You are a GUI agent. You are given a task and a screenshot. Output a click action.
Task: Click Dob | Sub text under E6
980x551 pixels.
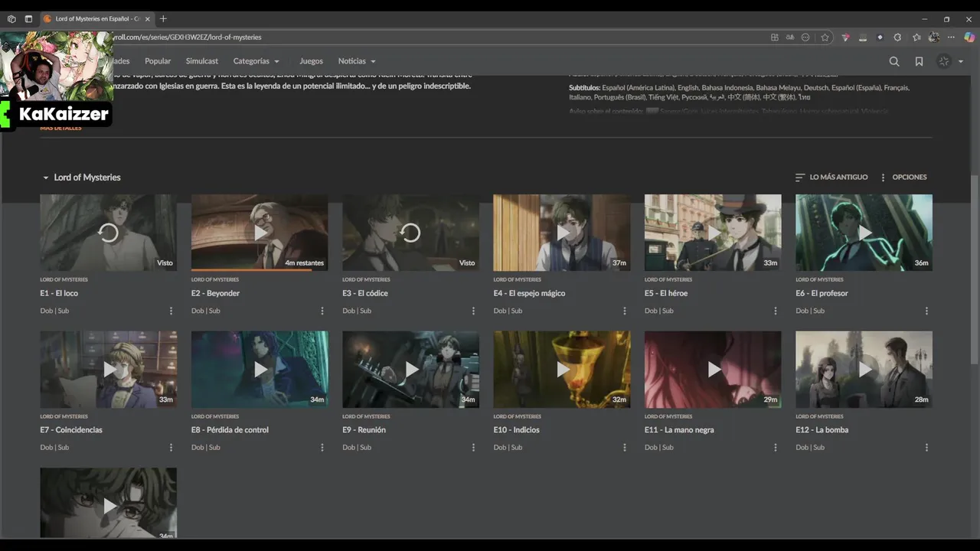810,311
